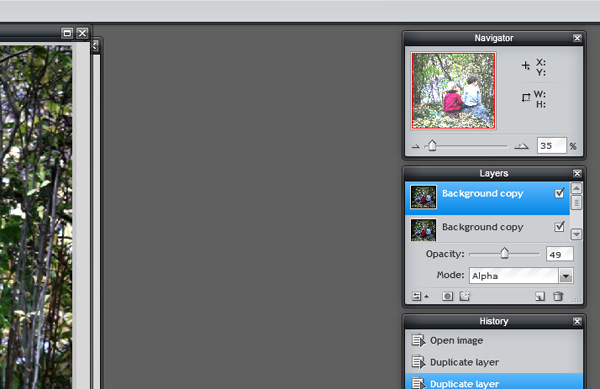This screenshot has width=600, height=389.
Task: Close the Layers panel
Action: coord(577,173)
